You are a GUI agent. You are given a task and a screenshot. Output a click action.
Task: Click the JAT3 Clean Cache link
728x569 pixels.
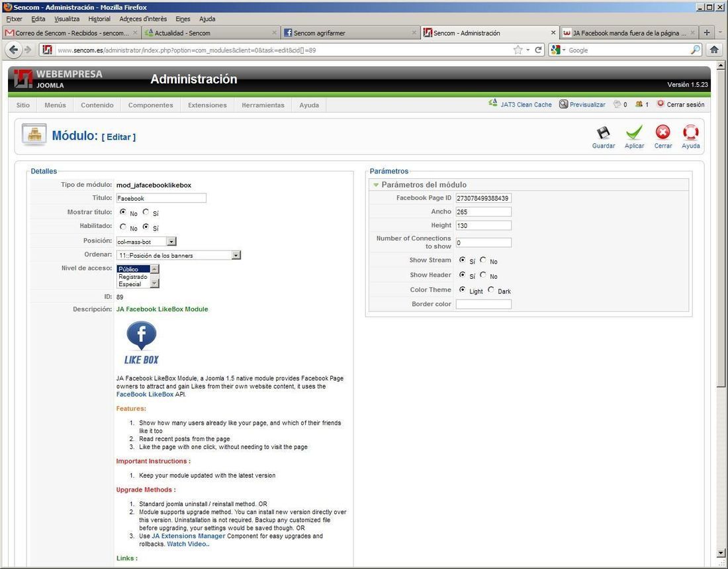526,105
